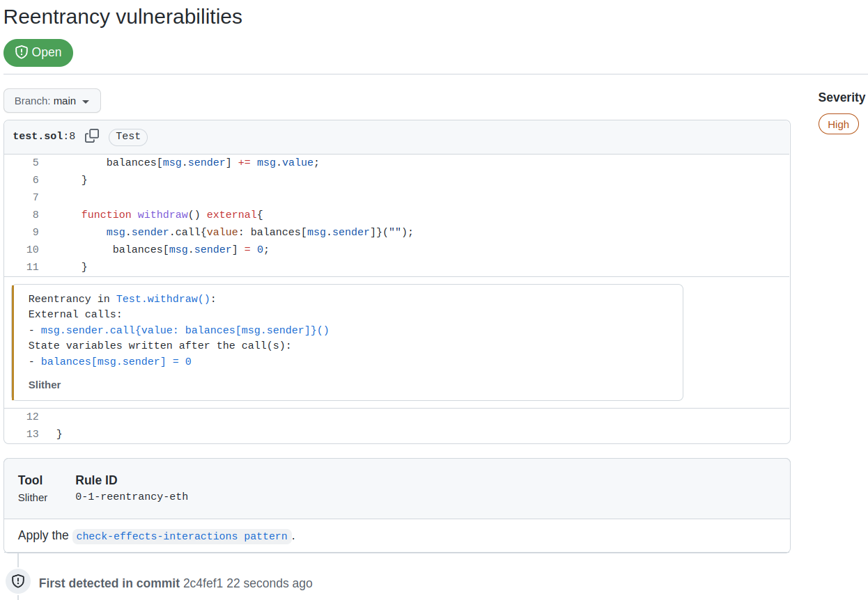Click the shield icon in the Open badge
The height and width of the screenshot is (600, 868).
(x=21, y=53)
